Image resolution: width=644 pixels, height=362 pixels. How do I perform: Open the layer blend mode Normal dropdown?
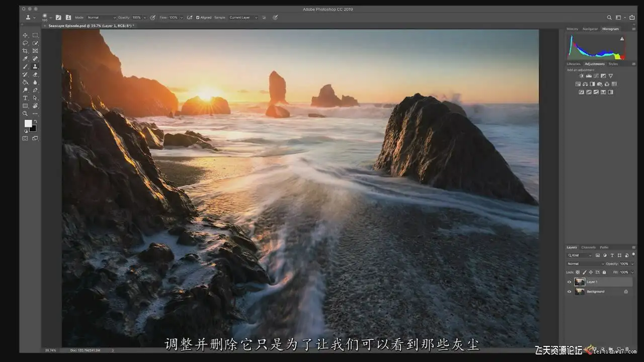click(x=586, y=264)
